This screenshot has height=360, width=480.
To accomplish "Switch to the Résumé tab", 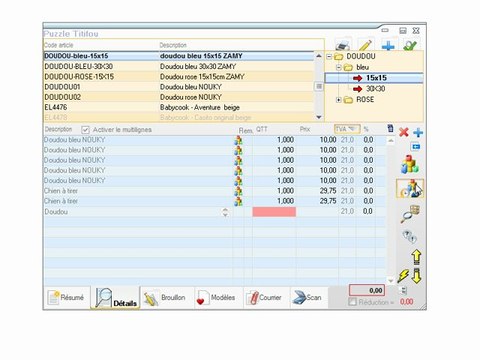I will click(x=66, y=297).
